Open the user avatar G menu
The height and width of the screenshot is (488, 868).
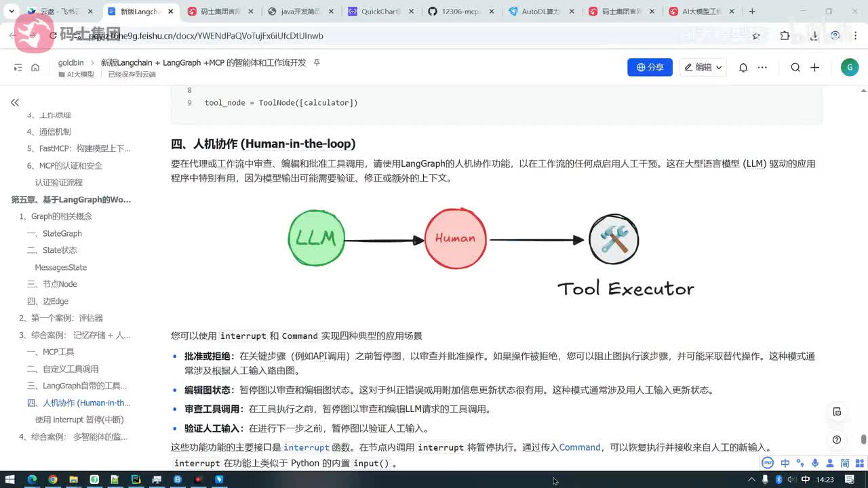(849, 67)
